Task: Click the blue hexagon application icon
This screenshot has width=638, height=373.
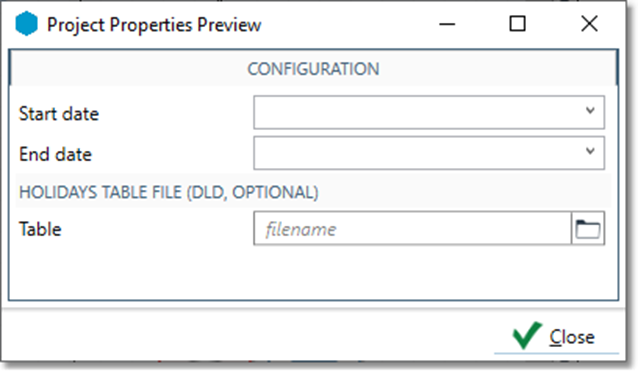Action: 26,24
